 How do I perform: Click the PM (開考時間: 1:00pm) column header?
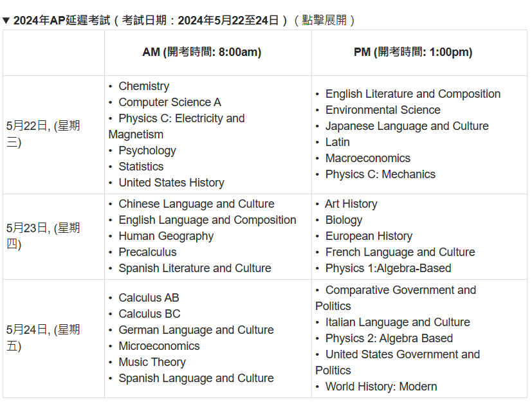click(x=413, y=52)
